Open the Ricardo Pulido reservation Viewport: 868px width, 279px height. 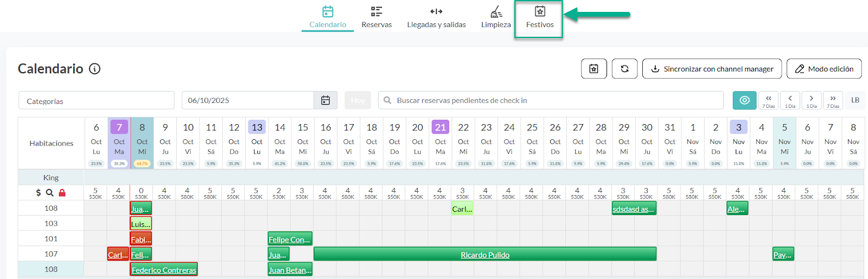pyautogui.click(x=485, y=255)
